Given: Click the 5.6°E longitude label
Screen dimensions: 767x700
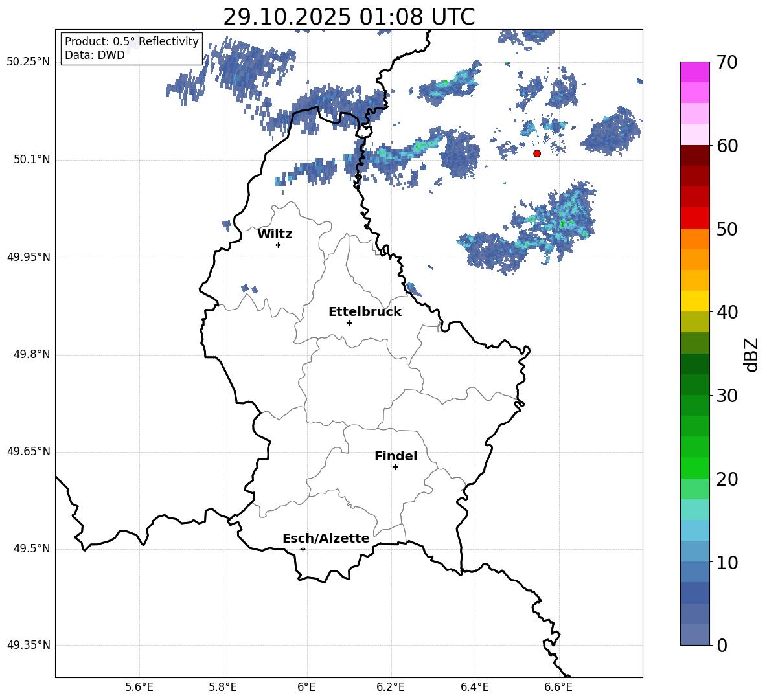Looking at the screenshot, I should 139,687.
